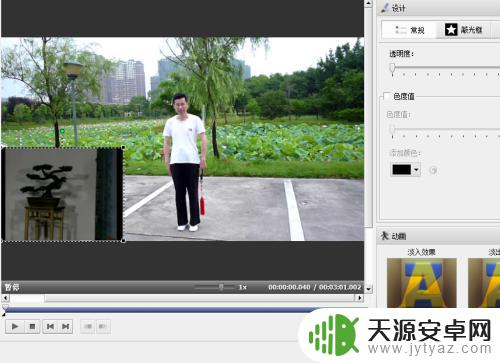Click the first greyed-out mark button
Screen dimensions: 500x363
tap(88, 326)
